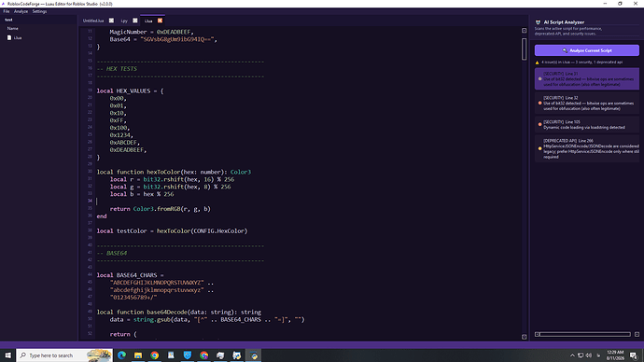This screenshot has height=362, width=644.
Task: Open Microsoft Edge from taskbar
Action: point(121,355)
